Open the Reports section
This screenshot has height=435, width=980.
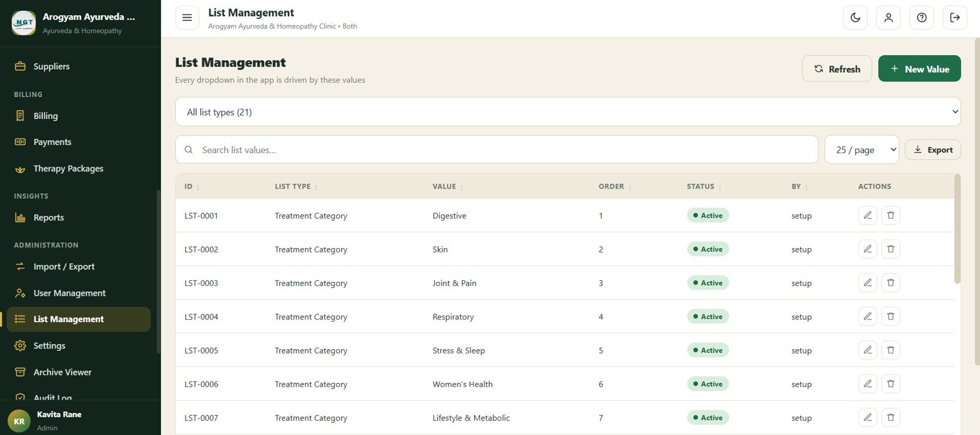(78, 217)
